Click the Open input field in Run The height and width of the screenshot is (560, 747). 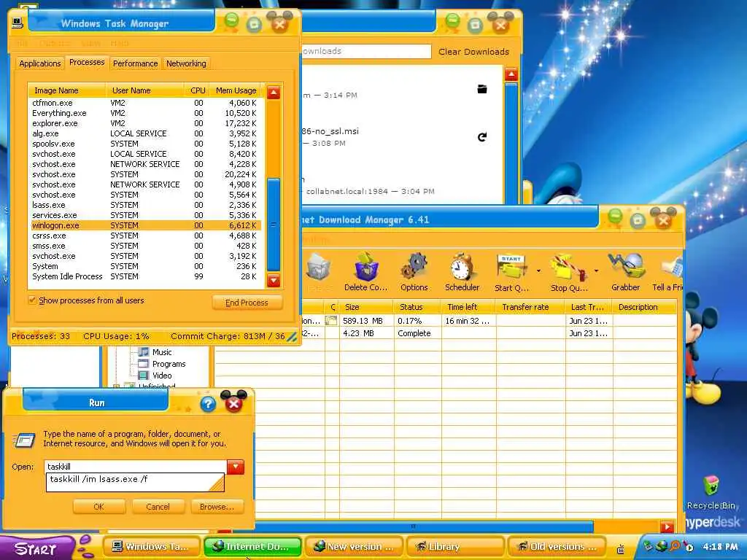tap(136, 467)
